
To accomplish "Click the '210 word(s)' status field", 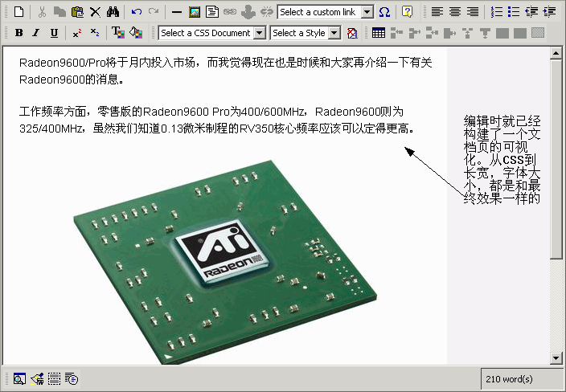I will 521,379.
